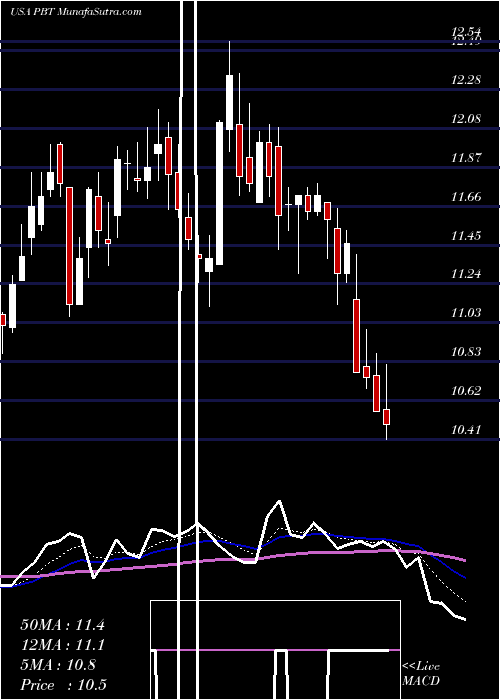500x700 pixels.
Task: Click the 10.62 price axis label
Action: [x=466, y=391]
